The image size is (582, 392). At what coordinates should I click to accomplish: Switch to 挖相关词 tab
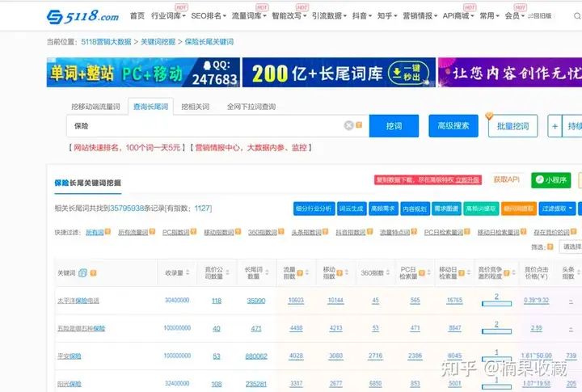pos(196,107)
